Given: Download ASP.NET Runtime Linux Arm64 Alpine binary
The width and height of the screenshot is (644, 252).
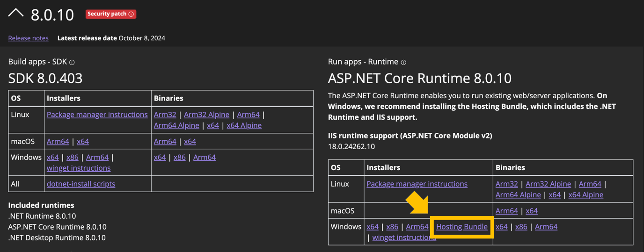Looking at the screenshot, I should click(518, 194).
